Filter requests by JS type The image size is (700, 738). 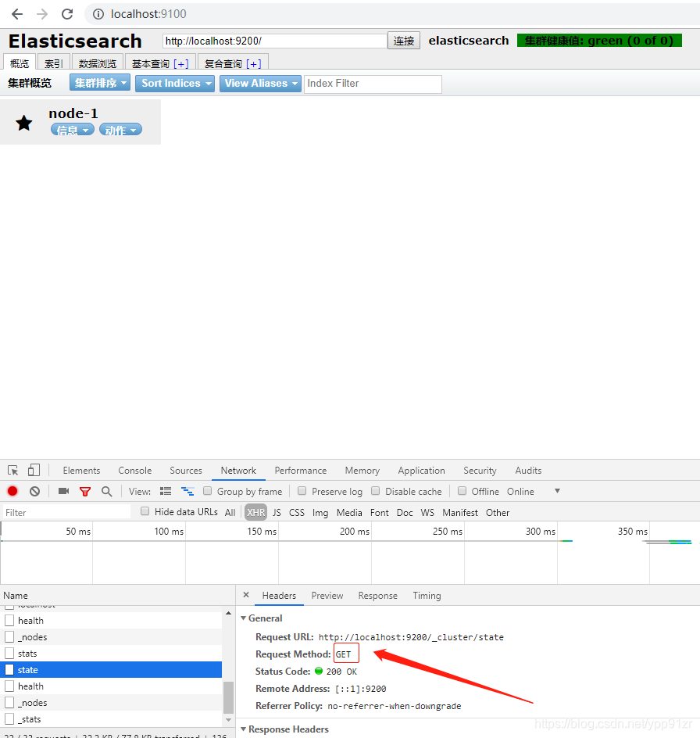coord(277,512)
